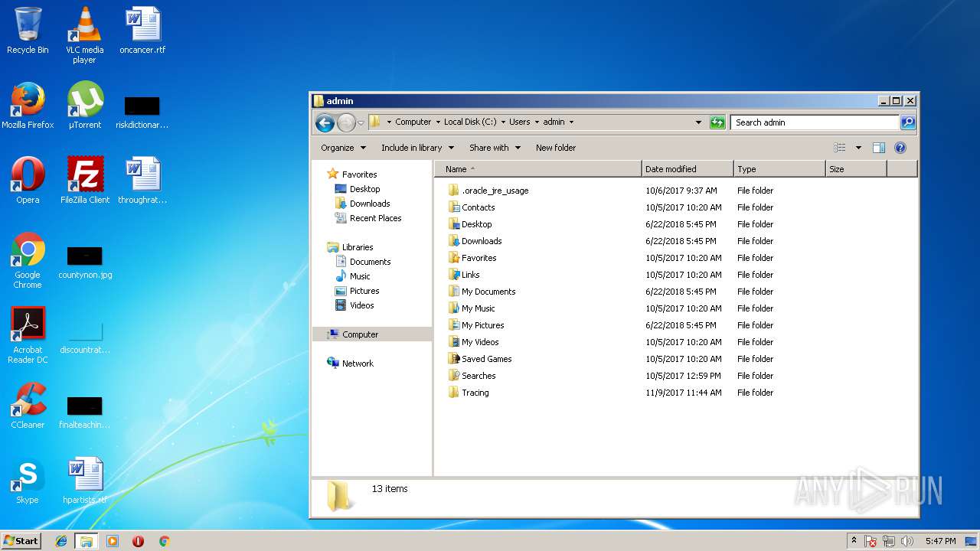
Task: Expand the Users breadcrumb arrow
Action: coord(537,122)
